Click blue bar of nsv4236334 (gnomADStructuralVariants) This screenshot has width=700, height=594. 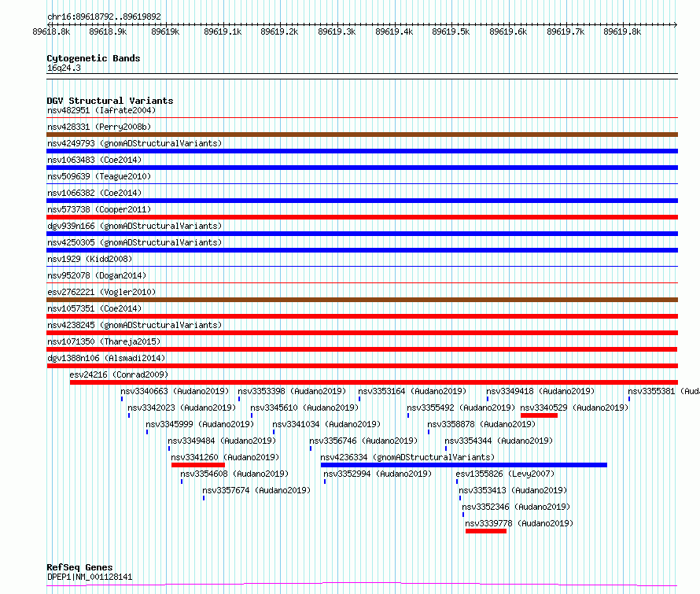coord(464,465)
